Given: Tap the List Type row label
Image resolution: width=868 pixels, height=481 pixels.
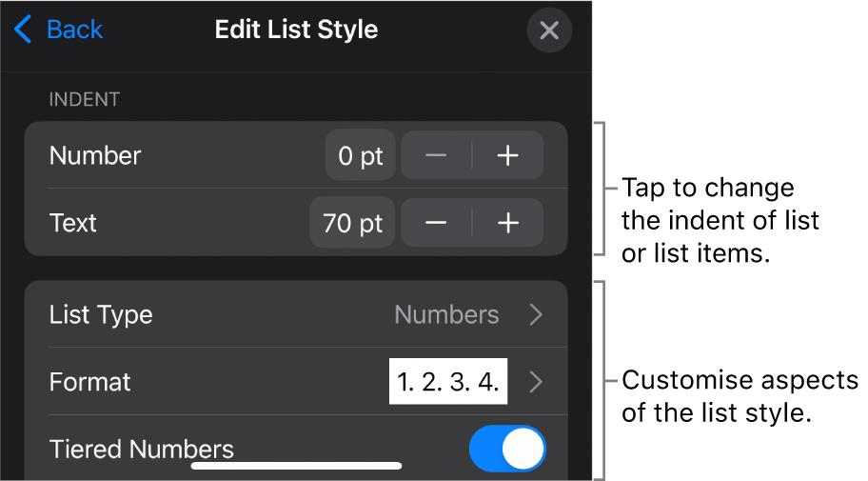Looking at the screenshot, I should [x=101, y=314].
